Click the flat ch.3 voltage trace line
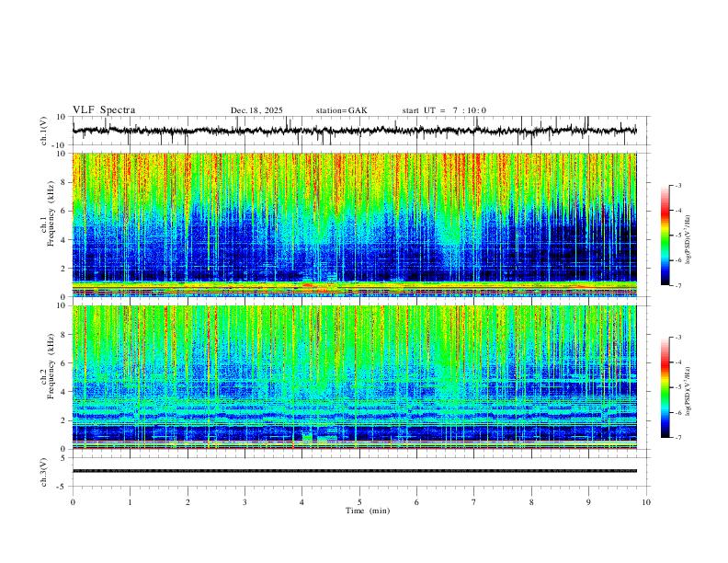The image size is (728, 563). [354, 471]
